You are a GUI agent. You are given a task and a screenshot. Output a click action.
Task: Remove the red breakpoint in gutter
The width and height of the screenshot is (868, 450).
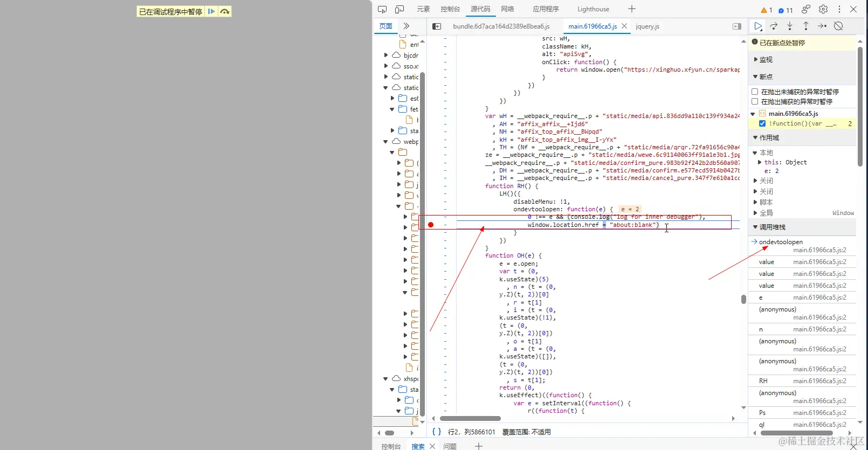pyautogui.click(x=431, y=225)
